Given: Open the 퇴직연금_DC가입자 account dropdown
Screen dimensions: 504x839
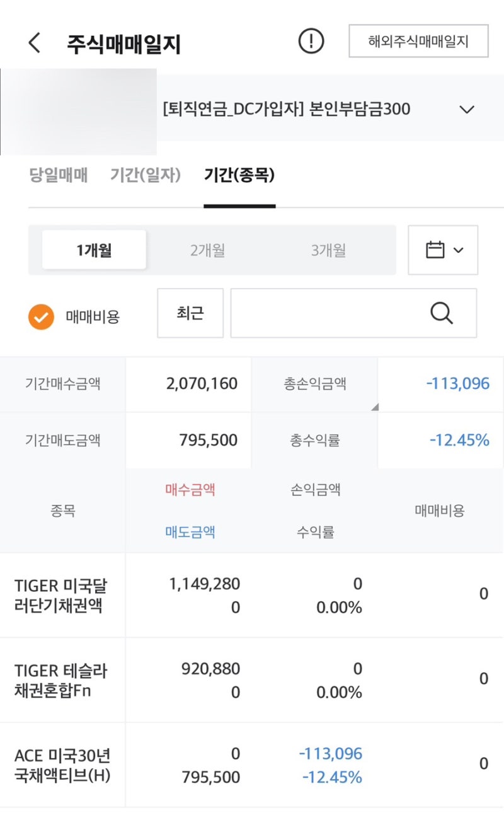Looking at the screenshot, I should coord(287,110).
